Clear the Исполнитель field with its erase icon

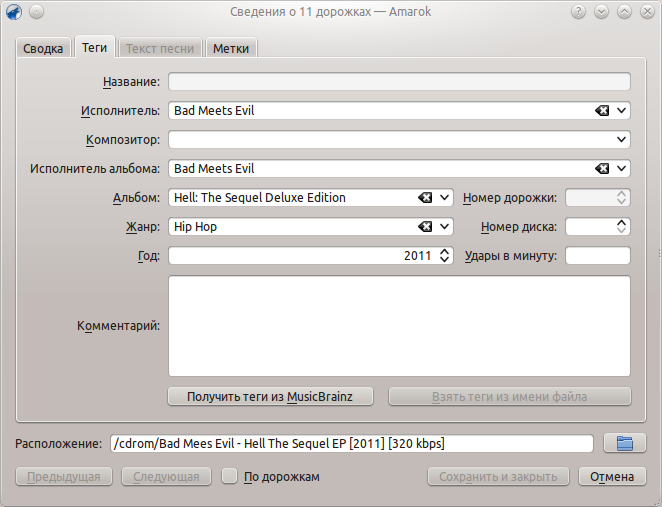(602, 111)
